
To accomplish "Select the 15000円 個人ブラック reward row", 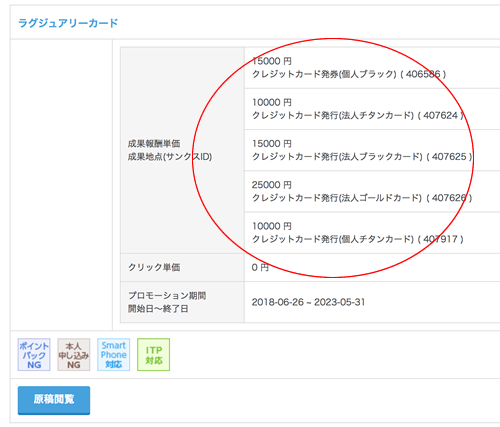I will coord(372,68).
